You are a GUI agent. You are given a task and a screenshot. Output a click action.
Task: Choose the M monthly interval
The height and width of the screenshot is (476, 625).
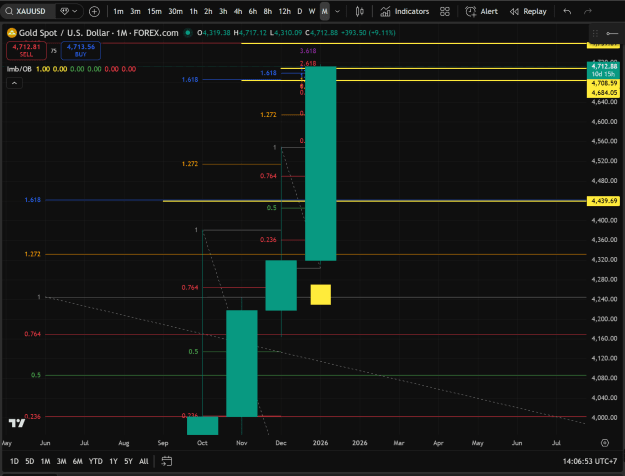[x=324, y=12]
